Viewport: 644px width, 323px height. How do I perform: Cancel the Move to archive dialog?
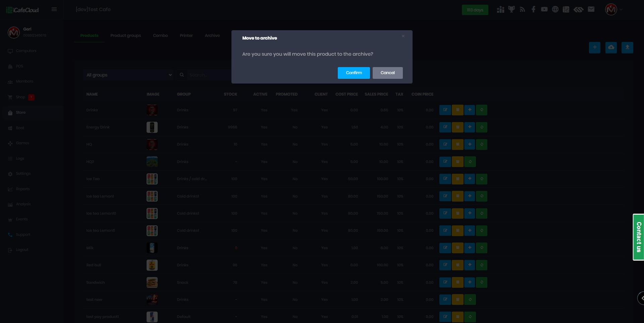pos(387,73)
